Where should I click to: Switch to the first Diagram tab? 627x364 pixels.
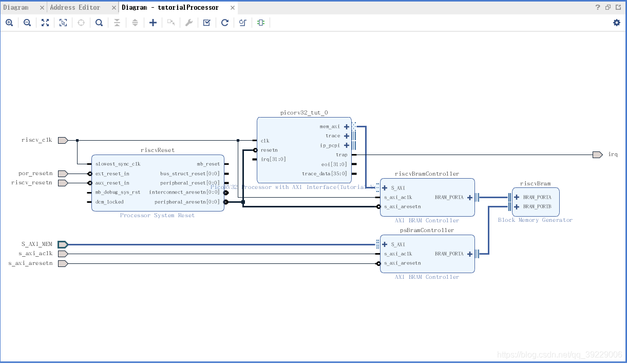[x=16, y=8]
